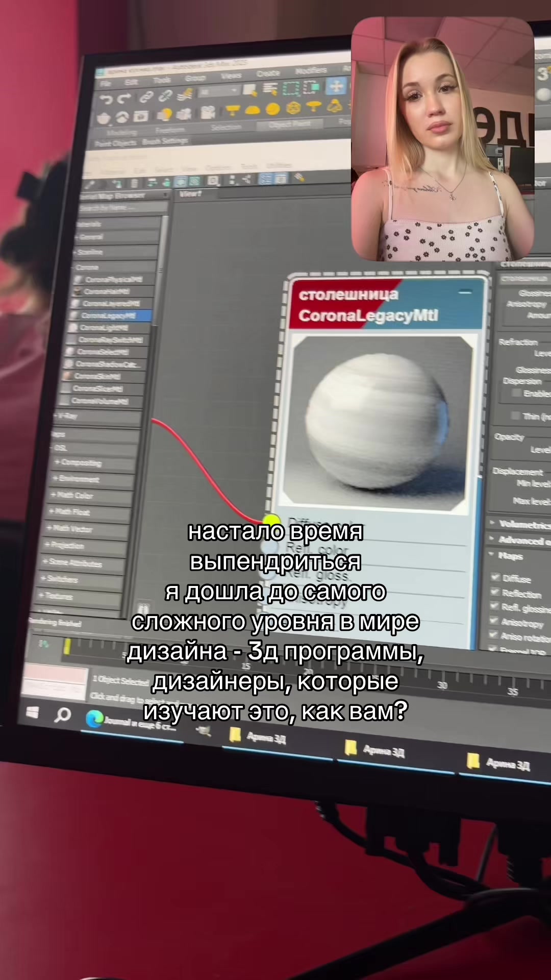The height and width of the screenshot is (980, 551).
Task: Click the light bulb toolbar icon
Action: [x=165, y=115]
